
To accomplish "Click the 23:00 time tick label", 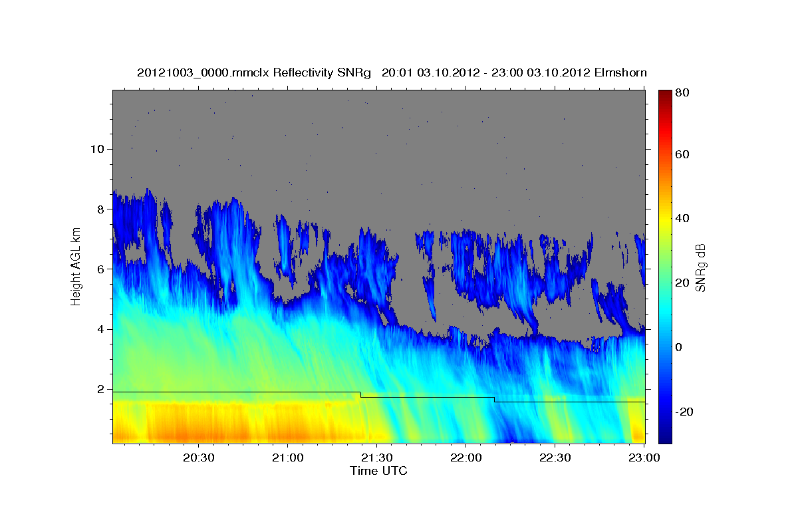I will [644, 458].
